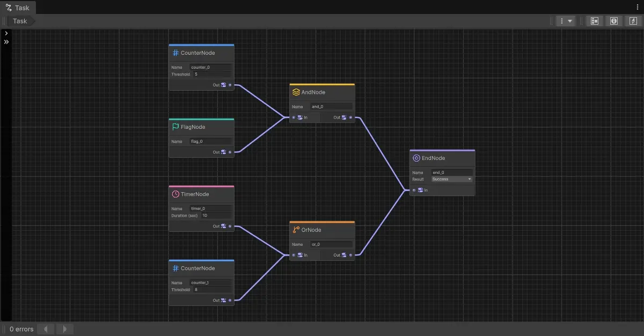644x336 pixels.
Task: Click the Task breadcrumb in the toolbar
Action: click(x=20, y=21)
